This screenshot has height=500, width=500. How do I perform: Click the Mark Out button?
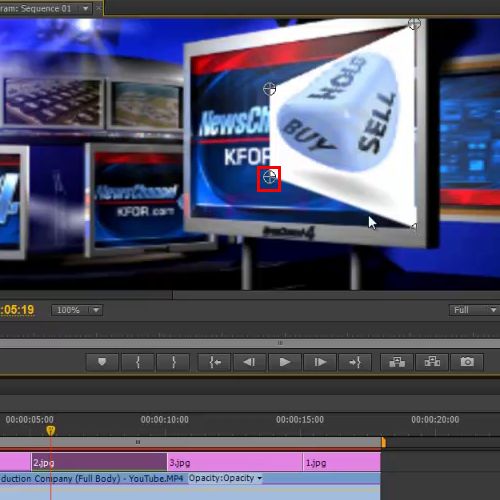click(173, 362)
